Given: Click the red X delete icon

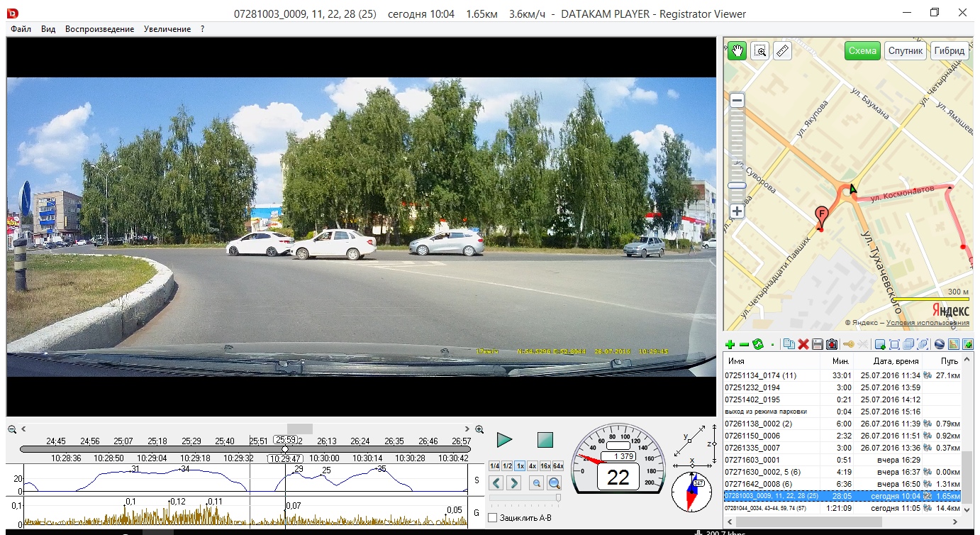Looking at the screenshot, I should [803, 345].
